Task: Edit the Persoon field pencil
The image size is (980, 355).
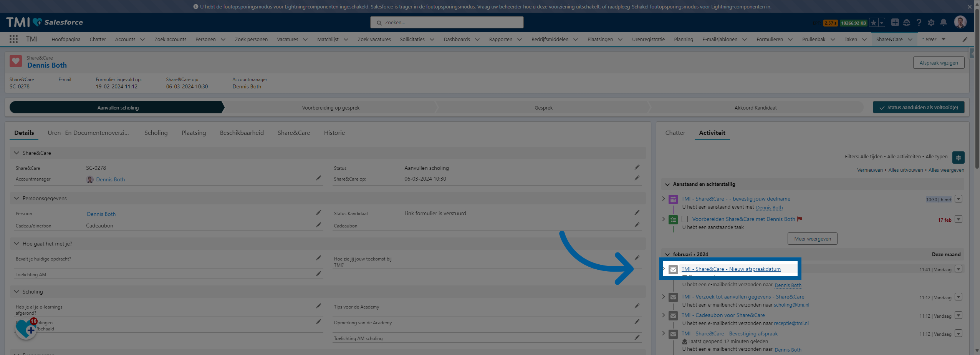Action: point(318,212)
